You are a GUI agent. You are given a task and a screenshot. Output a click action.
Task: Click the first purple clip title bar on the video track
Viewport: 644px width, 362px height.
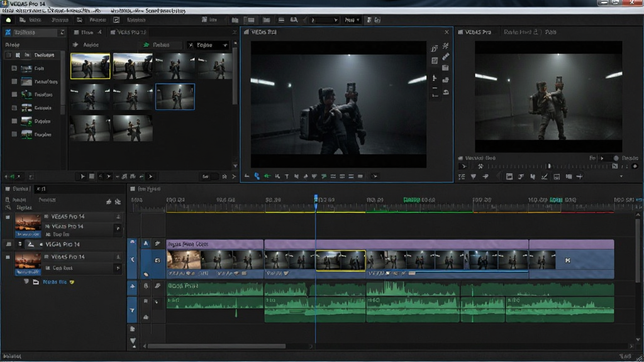point(215,244)
